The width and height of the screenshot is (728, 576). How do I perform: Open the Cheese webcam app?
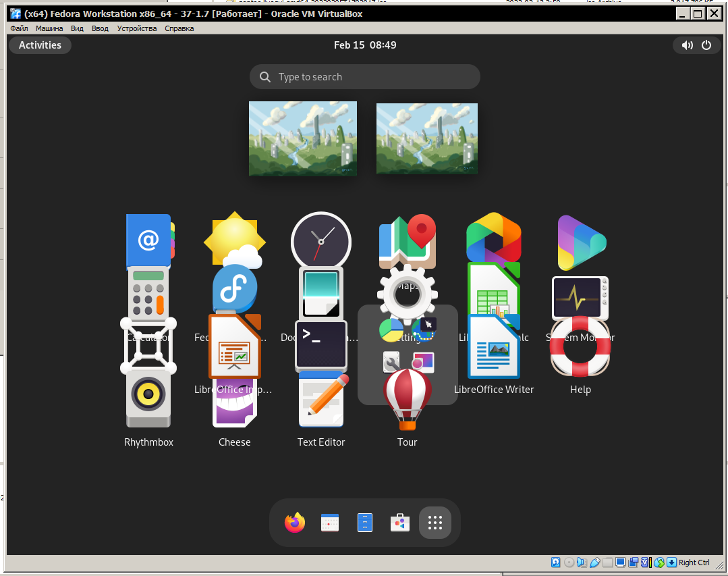tap(235, 403)
